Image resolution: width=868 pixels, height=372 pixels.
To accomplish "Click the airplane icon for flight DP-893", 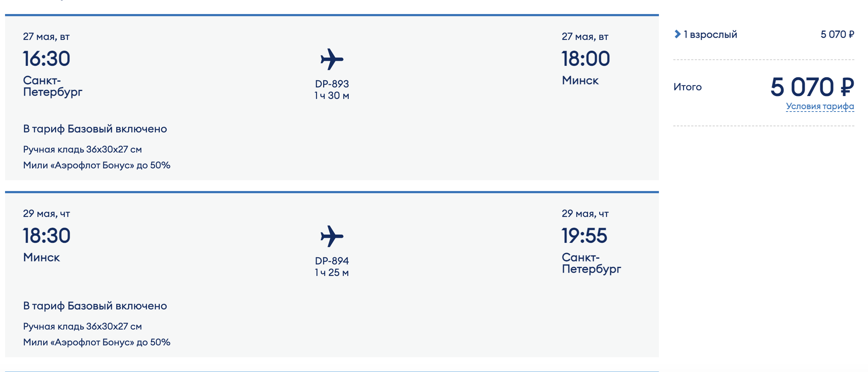I will [332, 59].
